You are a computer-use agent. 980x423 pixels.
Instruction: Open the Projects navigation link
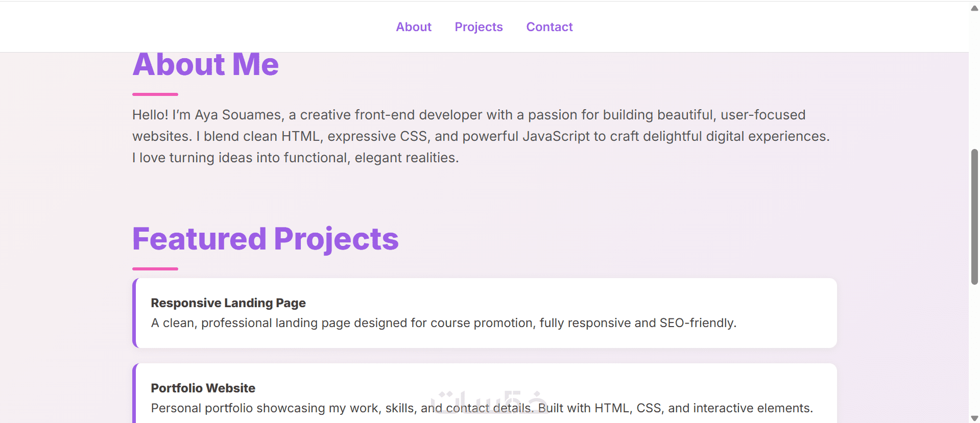479,27
